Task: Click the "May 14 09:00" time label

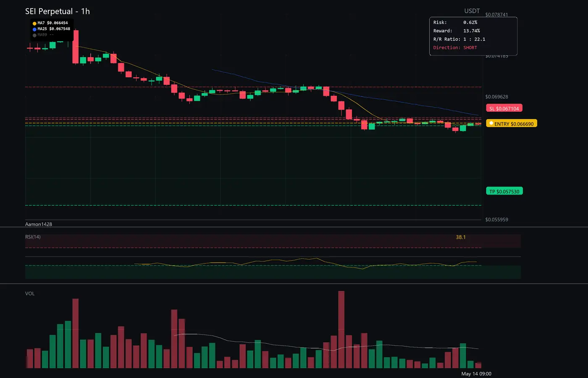Action: [476, 374]
